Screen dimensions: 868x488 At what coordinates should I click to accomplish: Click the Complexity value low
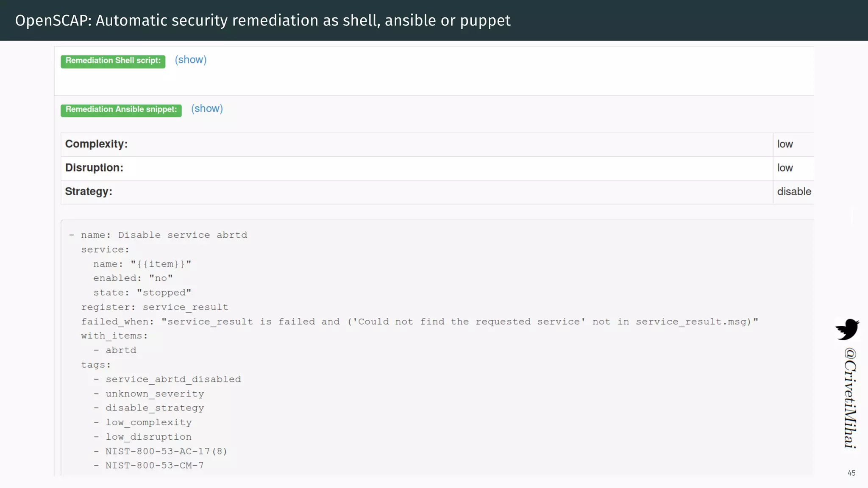click(x=785, y=144)
